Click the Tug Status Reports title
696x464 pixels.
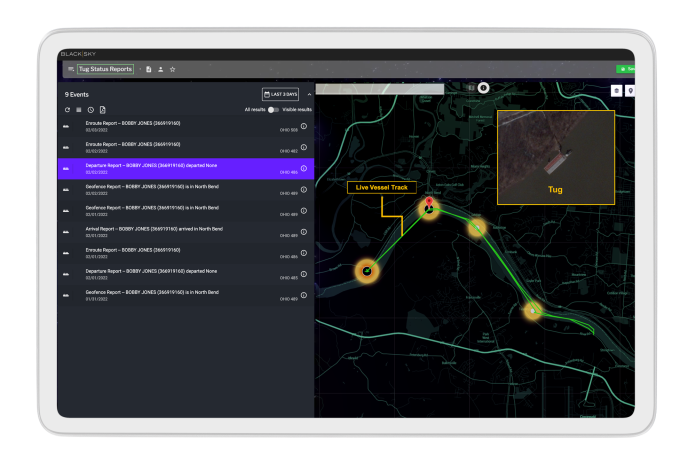[105, 69]
